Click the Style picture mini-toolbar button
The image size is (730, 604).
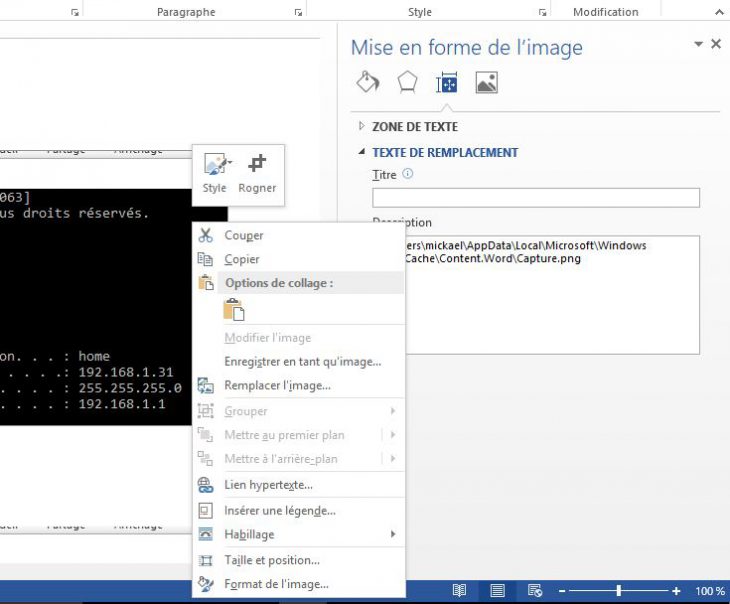[215, 174]
